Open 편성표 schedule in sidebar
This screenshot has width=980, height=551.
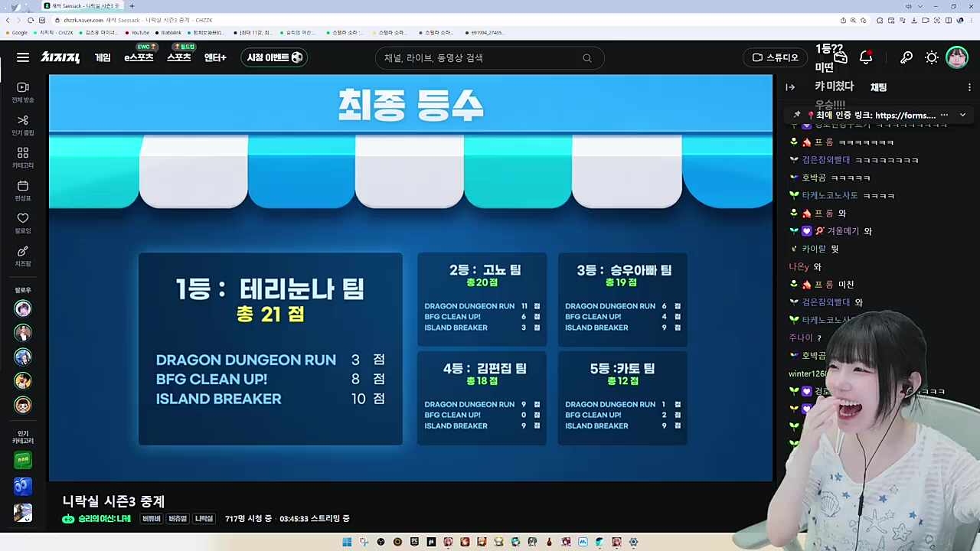coord(23,191)
